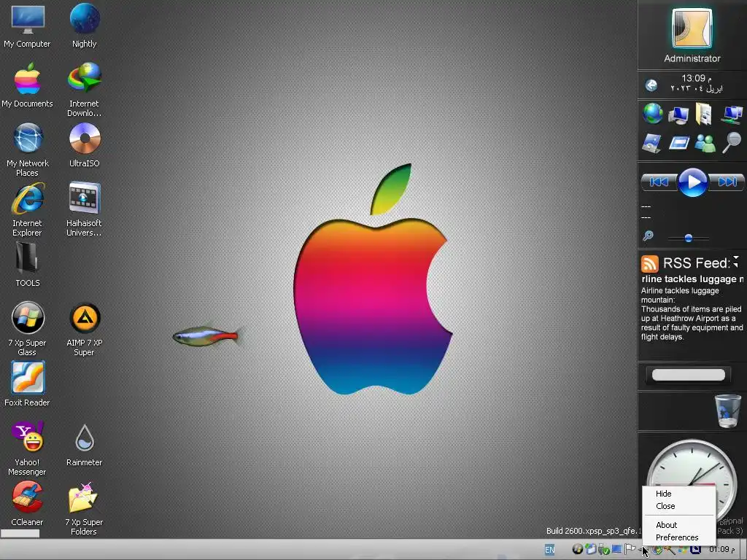This screenshot has width=747, height=560.
Task: Click the back arrow beside the sidebar date
Action: click(651, 85)
